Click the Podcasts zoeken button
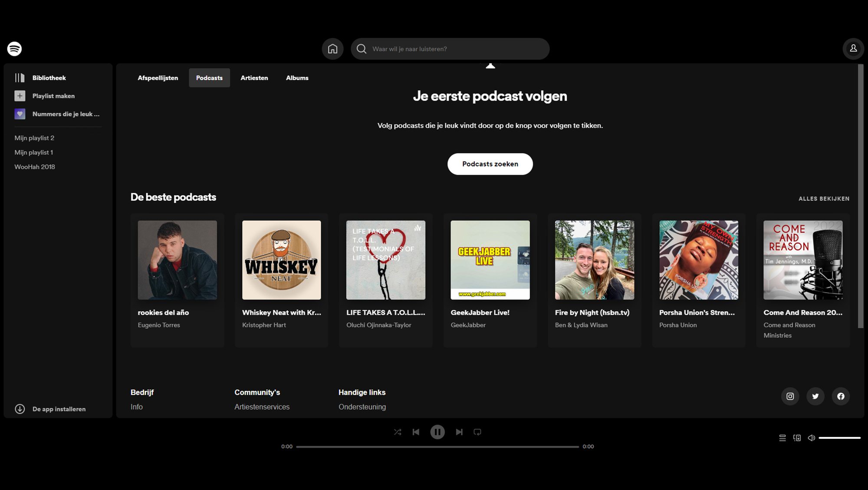This screenshot has height=490, width=868. point(490,164)
